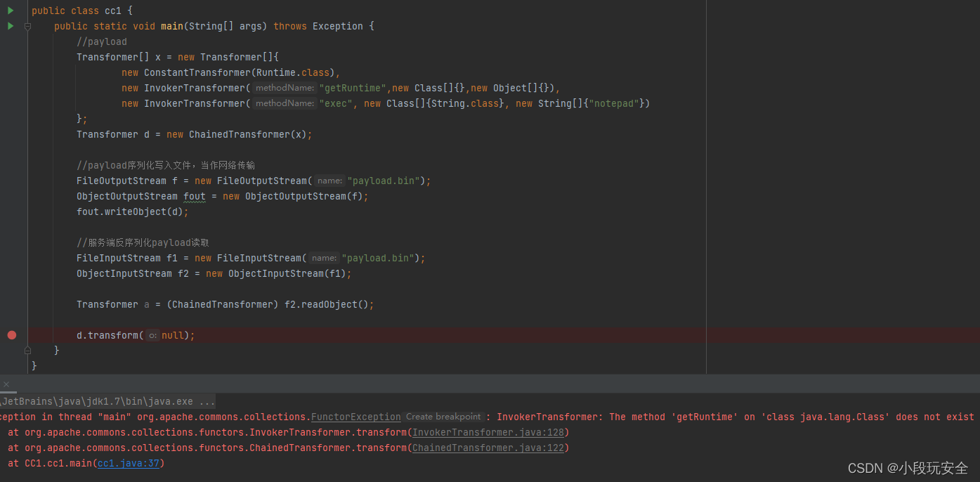Click "payload.bin" in FileInputStream line

tap(378, 258)
